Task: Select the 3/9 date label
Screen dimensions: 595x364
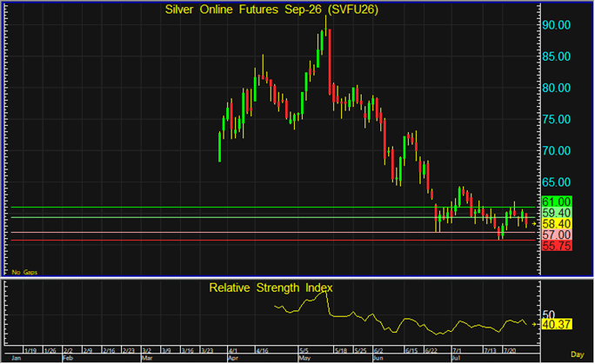Action: point(166,351)
